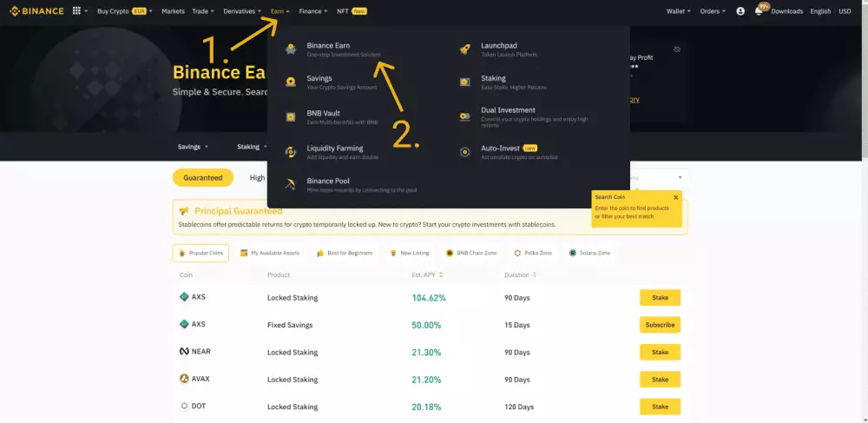Select Auto-Invest menu entry
Viewport: 868px width, 423px height.
tap(501, 149)
